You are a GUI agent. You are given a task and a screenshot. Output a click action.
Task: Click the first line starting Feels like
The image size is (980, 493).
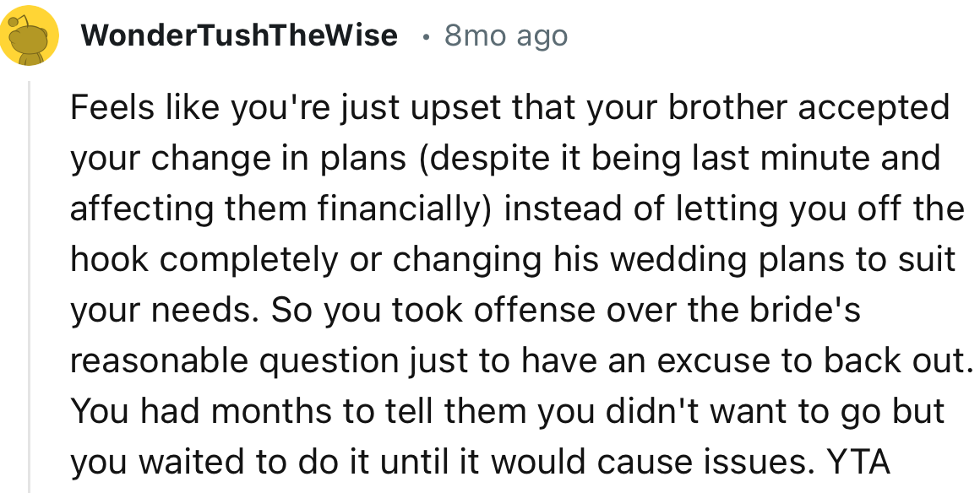(509, 109)
